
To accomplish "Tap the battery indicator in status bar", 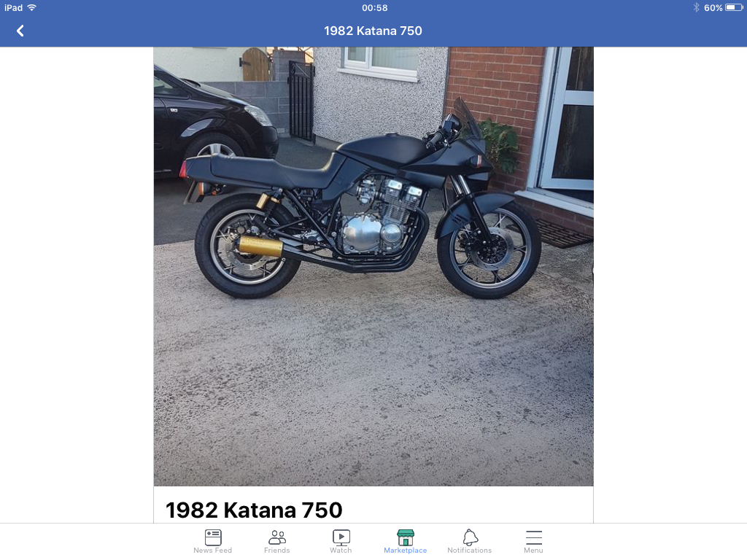I will point(734,7).
